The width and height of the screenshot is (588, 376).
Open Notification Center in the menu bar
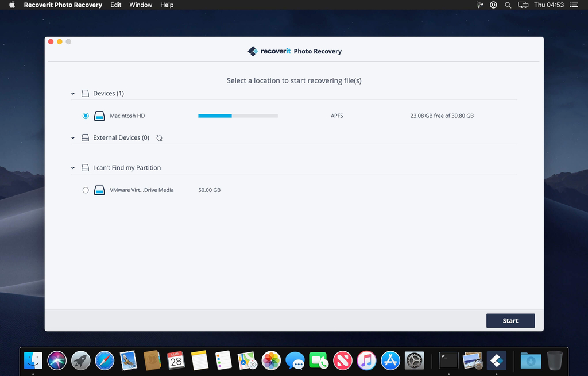click(574, 5)
